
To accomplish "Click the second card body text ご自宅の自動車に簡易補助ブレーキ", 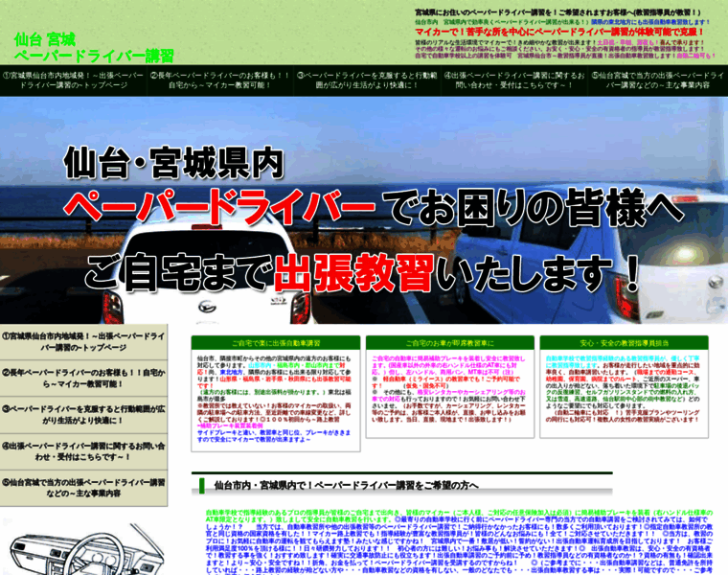I will point(449,389).
